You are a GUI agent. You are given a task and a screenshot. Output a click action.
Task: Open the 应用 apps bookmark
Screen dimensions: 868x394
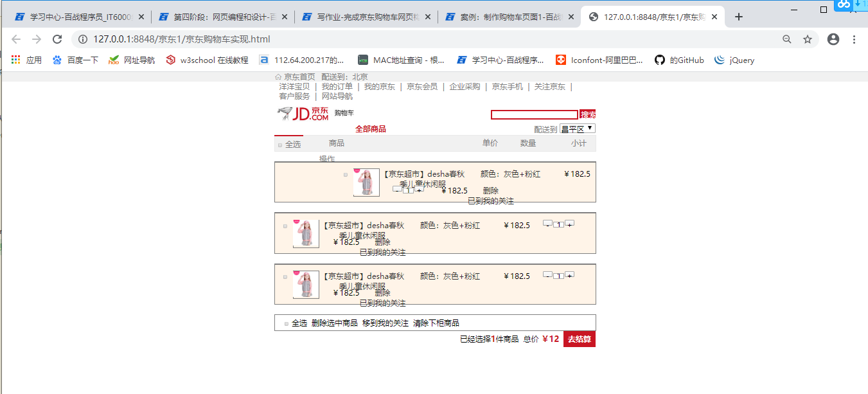point(26,60)
